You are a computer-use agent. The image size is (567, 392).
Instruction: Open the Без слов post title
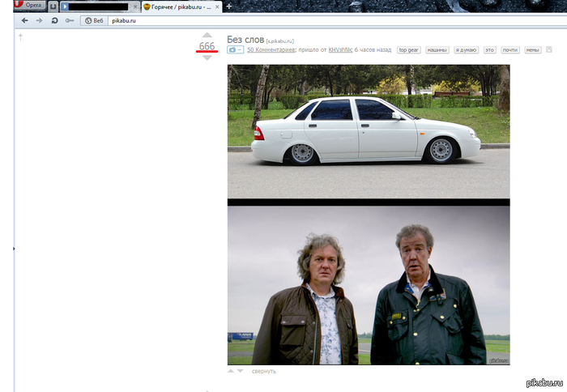tap(245, 40)
